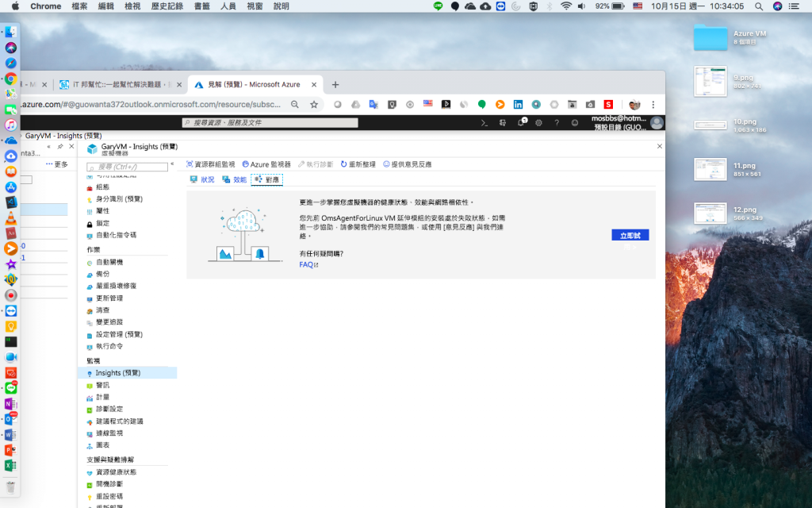Open Azure 監視器 from the command bar
The width and height of the screenshot is (812, 508).
[x=266, y=164]
